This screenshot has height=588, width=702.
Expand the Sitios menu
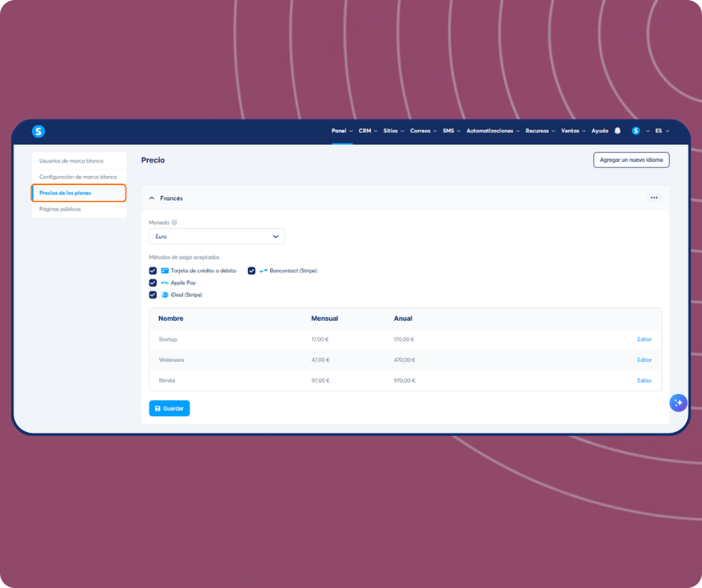click(394, 131)
